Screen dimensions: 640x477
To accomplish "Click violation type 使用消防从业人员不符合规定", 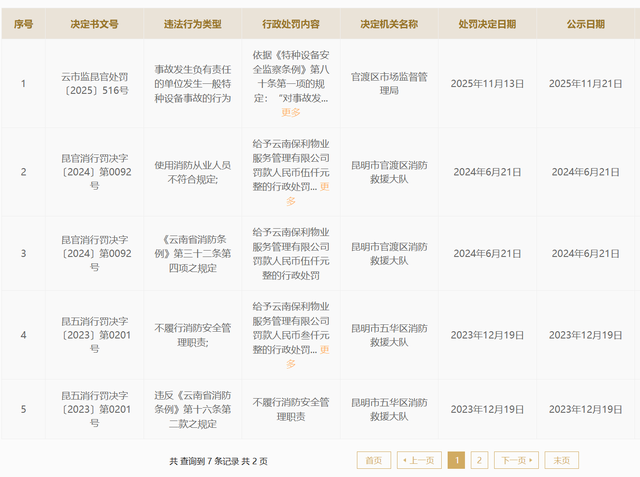I will click(x=193, y=172).
